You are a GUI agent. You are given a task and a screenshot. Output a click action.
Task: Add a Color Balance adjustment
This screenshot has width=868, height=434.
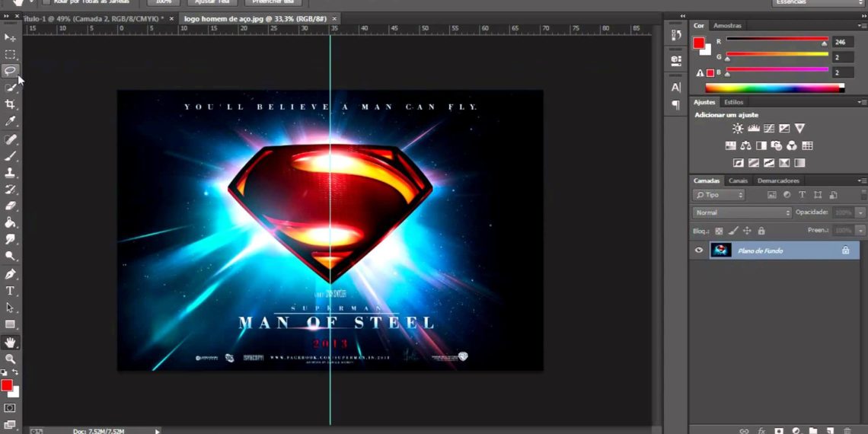pyautogui.click(x=745, y=145)
